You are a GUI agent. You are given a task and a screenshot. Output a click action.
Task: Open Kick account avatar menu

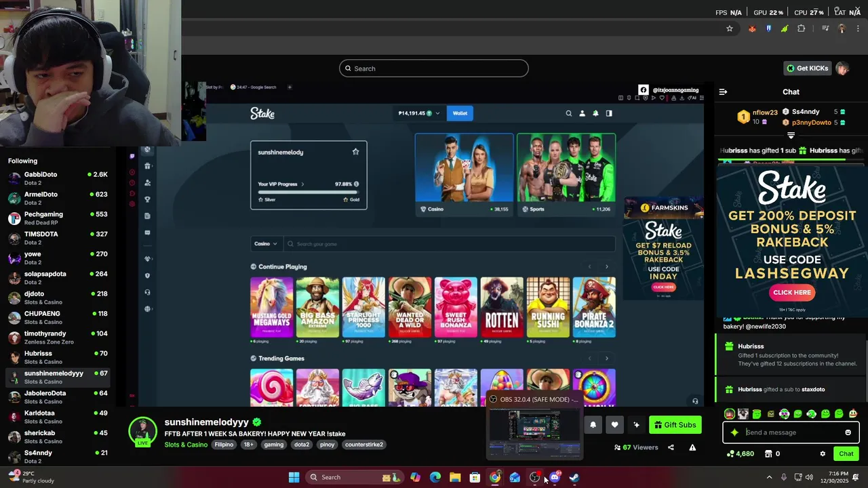click(842, 68)
